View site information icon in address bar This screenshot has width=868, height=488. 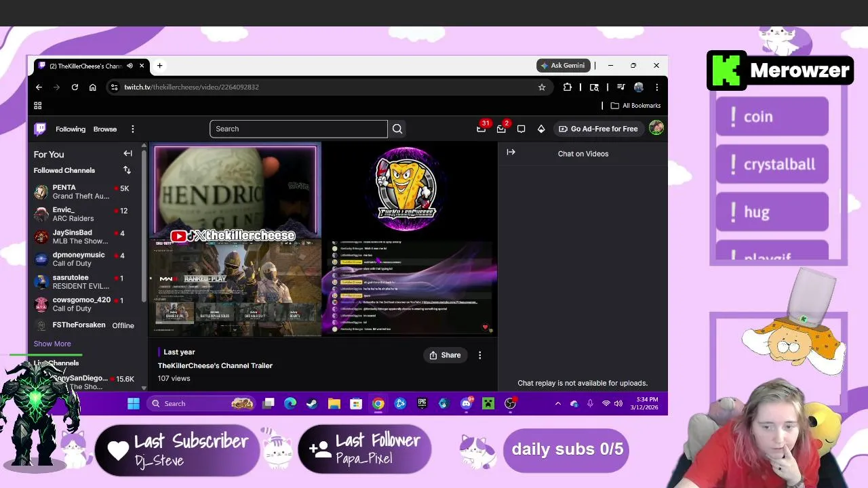(x=114, y=87)
